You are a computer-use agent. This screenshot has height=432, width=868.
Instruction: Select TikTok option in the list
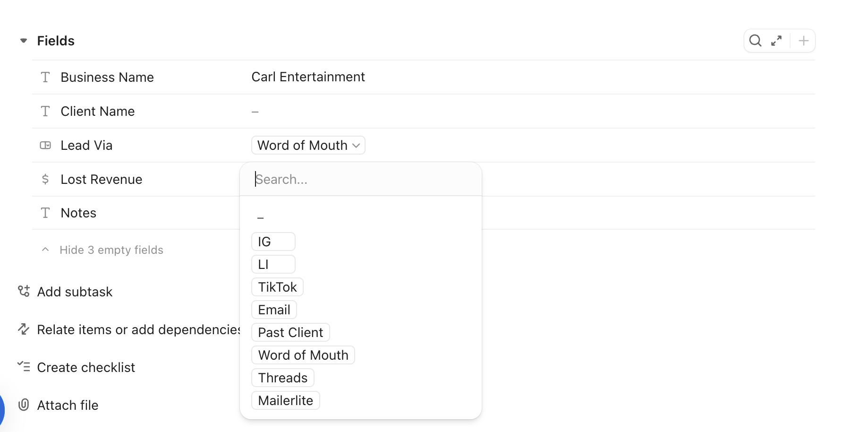click(x=277, y=287)
